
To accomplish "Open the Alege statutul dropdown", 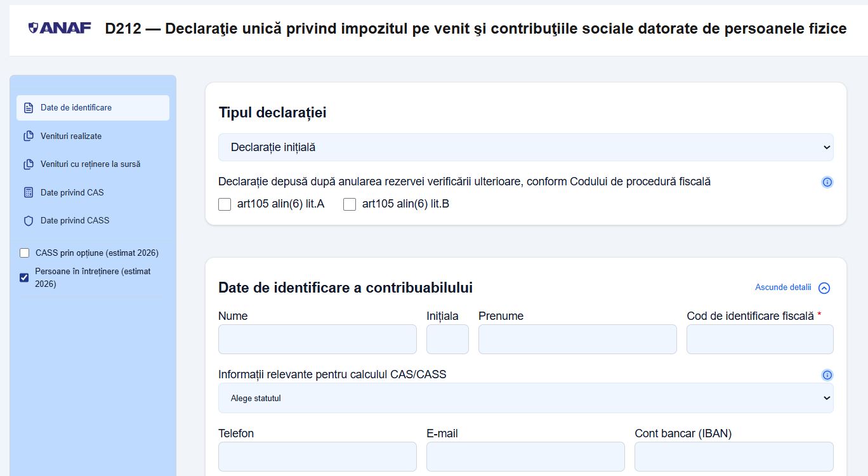I will 525,398.
